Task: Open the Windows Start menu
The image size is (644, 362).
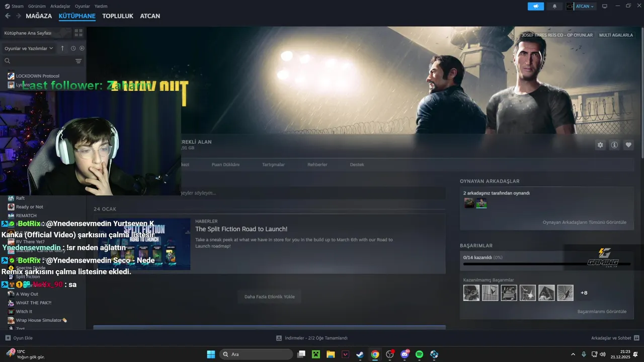Action: 211,354
